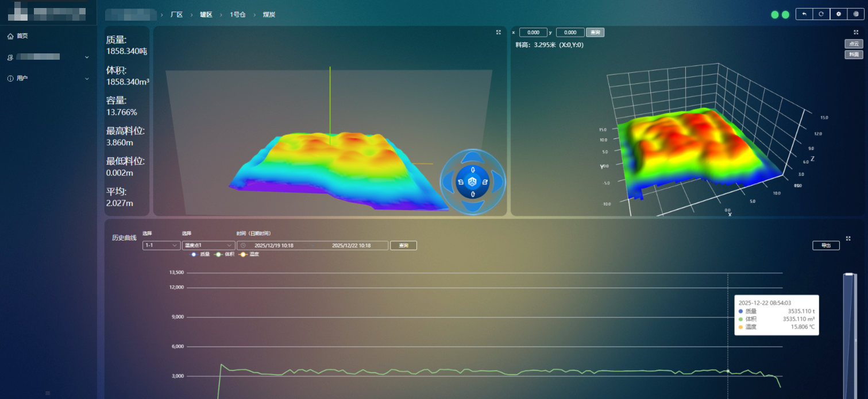The height and width of the screenshot is (399, 868).
Task: Open the 1-1 selection dropdown
Action: (161, 245)
